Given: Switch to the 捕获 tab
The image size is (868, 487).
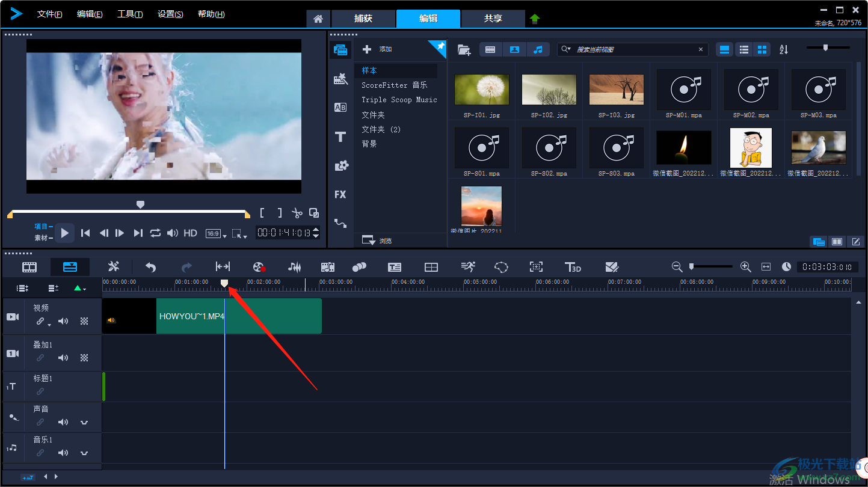Looking at the screenshot, I should pyautogui.click(x=363, y=19).
